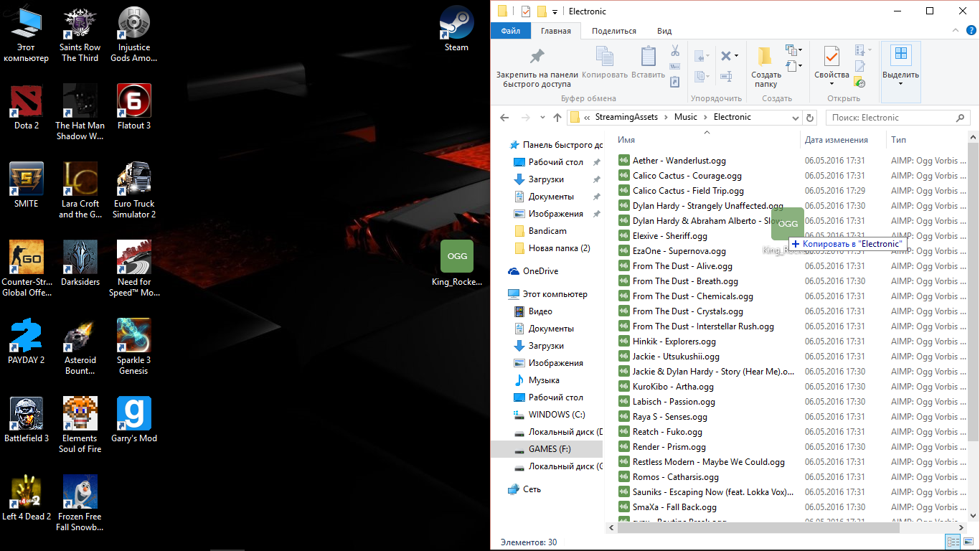Click the Properties icon in the title bar toolbar
The width and height of the screenshot is (980, 551).
tap(526, 11)
